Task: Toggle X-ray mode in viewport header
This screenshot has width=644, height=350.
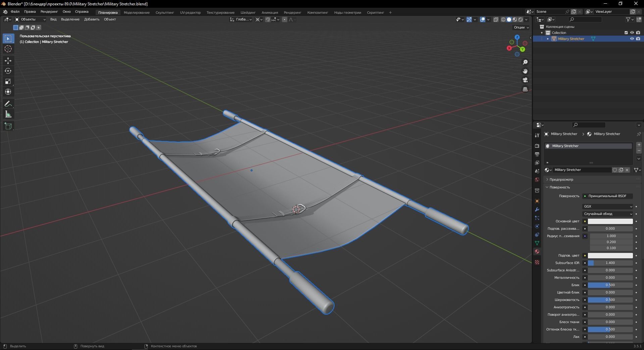Action: (496, 19)
